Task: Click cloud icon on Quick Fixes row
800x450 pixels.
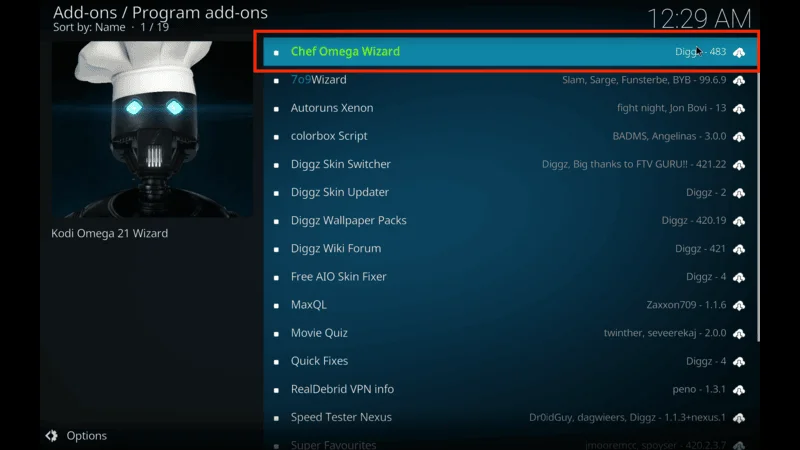Action: [739, 361]
